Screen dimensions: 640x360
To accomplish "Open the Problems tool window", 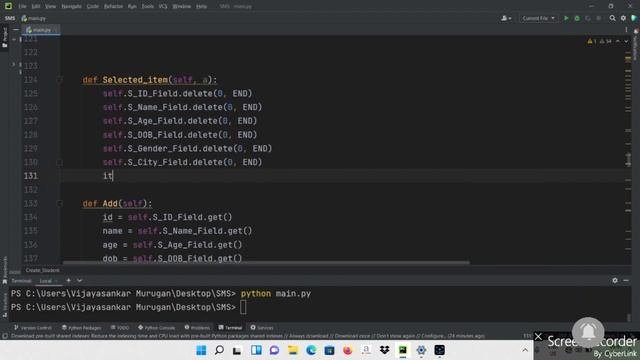I will [197, 327].
